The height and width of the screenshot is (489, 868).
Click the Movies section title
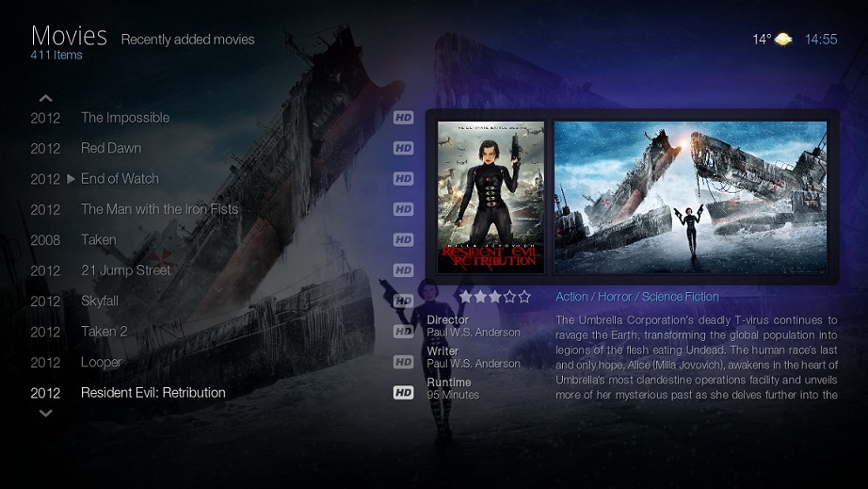70,36
